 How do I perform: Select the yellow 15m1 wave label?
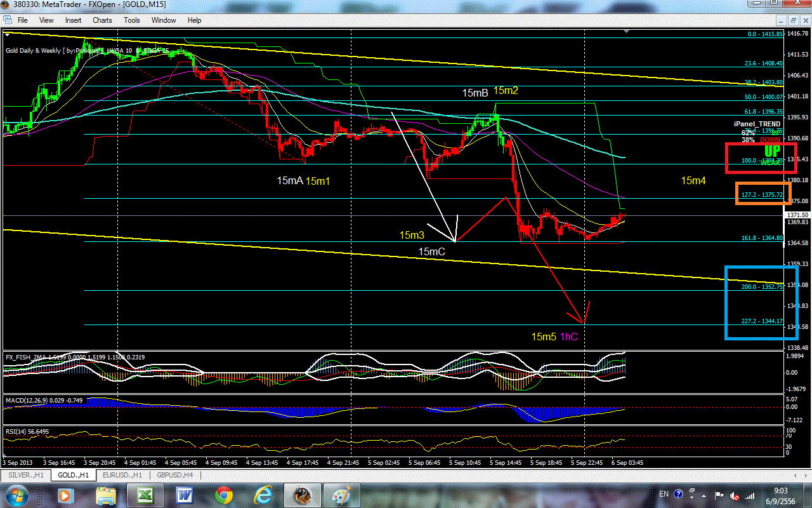317,181
